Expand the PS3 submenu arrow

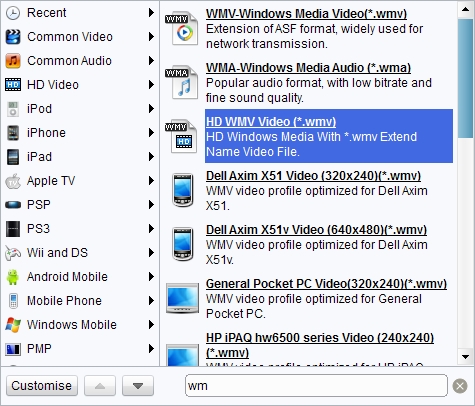coord(151,229)
